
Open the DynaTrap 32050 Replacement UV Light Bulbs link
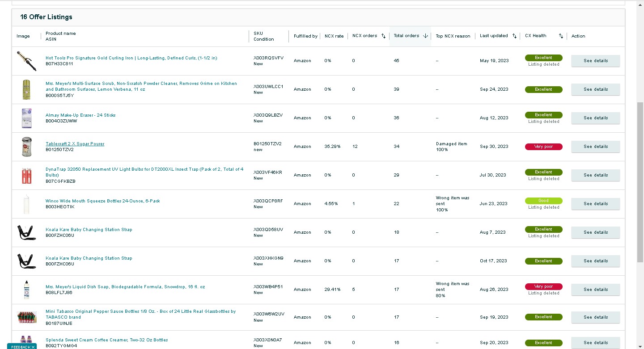[x=144, y=172]
